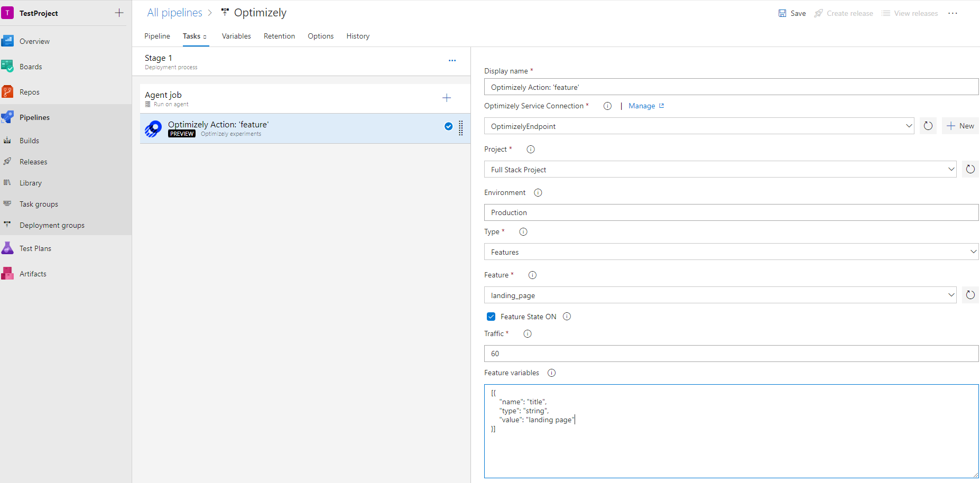Viewport: 980px width, 483px height.
Task: Click the Optimizely pipeline title
Action: [260, 13]
